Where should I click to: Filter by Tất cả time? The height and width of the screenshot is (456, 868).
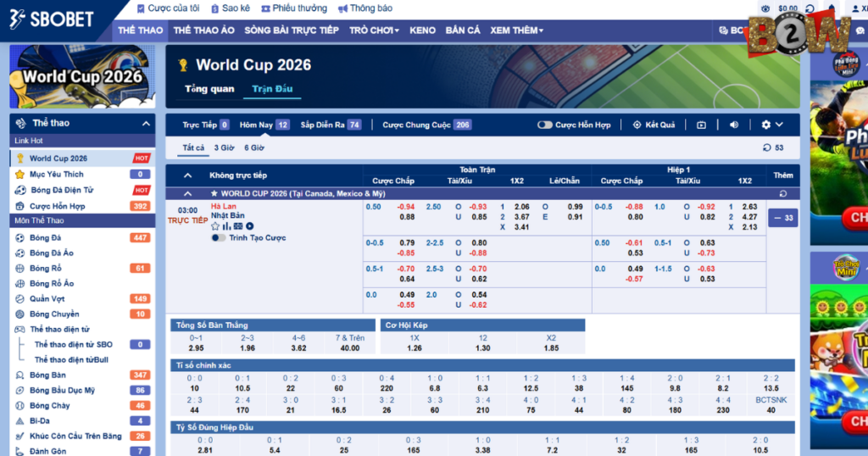tap(193, 147)
